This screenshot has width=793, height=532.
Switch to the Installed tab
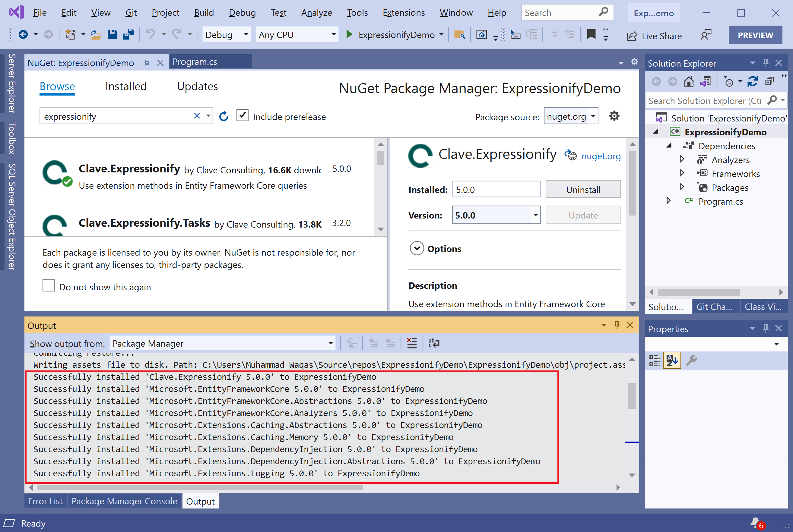[x=125, y=87]
